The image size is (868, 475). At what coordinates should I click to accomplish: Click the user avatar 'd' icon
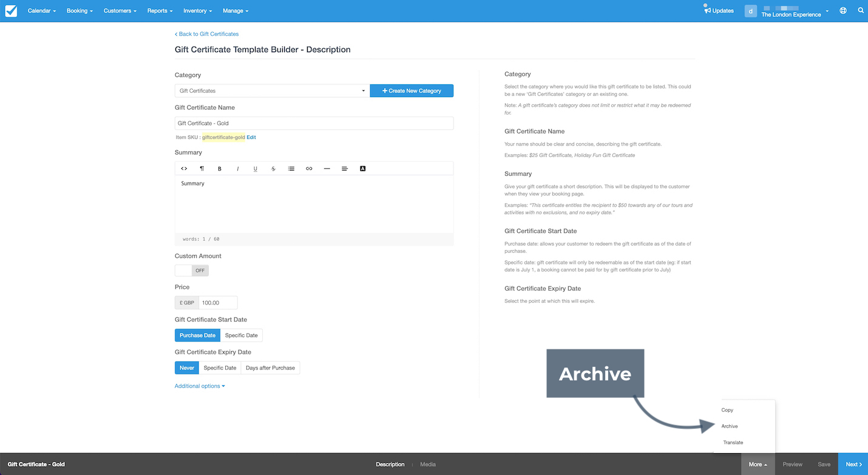tap(751, 11)
